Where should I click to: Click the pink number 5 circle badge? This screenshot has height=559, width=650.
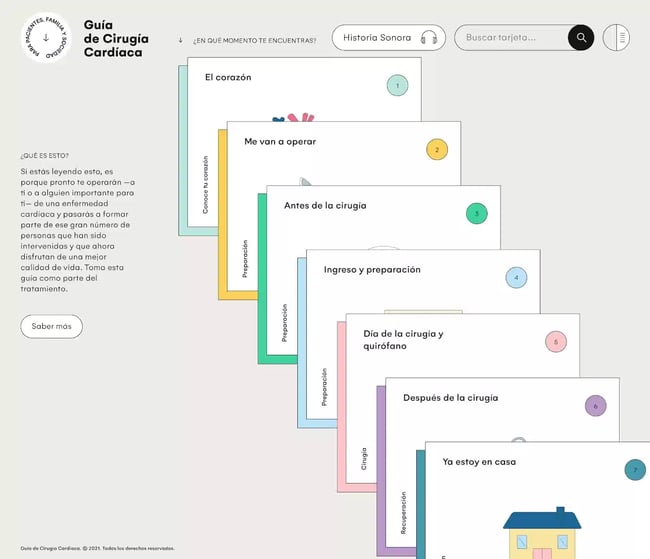click(556, 342)
